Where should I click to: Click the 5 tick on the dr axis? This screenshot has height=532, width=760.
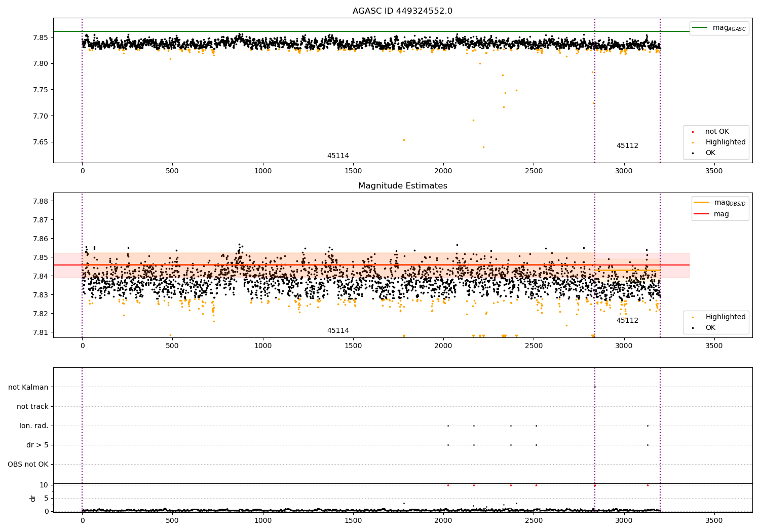[46, 498]
